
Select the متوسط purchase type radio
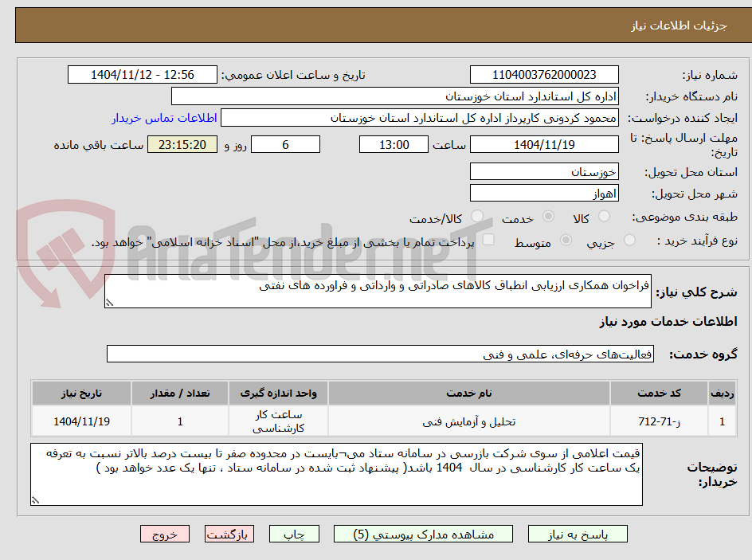coord(566,241)
